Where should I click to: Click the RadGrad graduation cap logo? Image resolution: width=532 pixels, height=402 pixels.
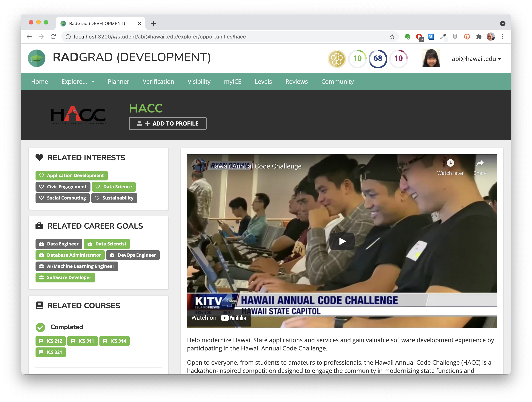37,58
